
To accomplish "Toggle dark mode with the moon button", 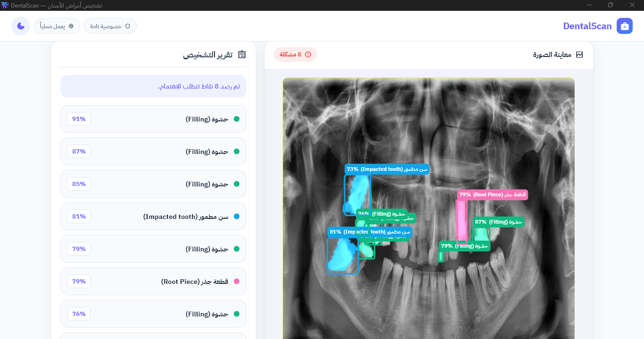I will 21,26.
